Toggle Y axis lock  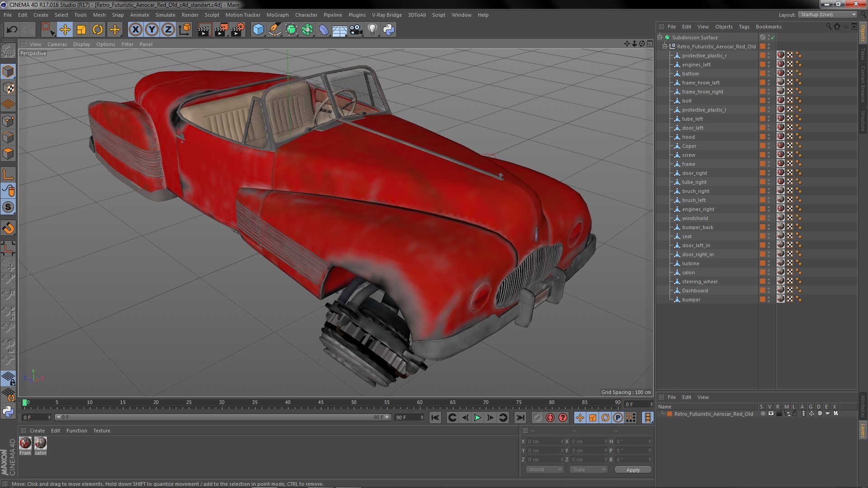point(152,30)
